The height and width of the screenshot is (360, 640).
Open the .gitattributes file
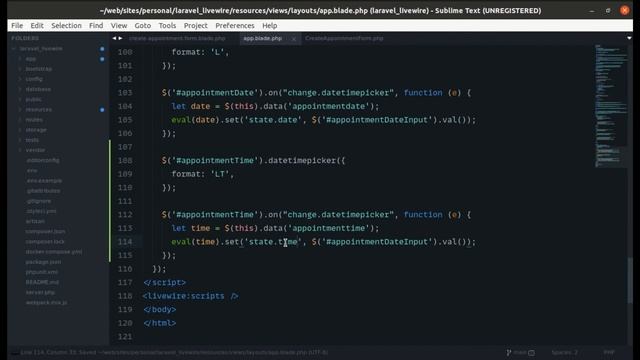[x=43, y=191]
